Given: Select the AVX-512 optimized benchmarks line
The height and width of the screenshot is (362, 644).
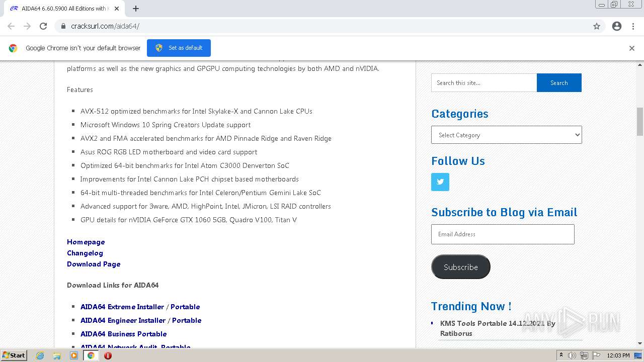Looking at the screenshot, I should [x=196, y=111].
